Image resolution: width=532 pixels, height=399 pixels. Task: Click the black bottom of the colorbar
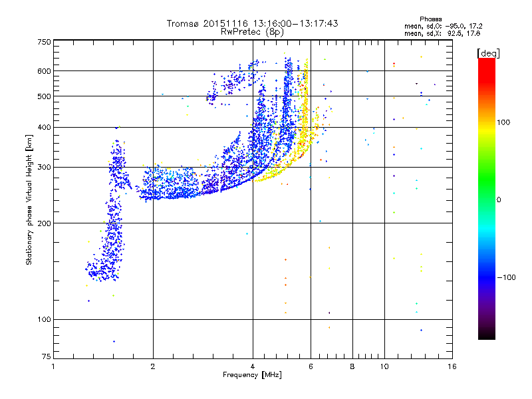point(487,334)
